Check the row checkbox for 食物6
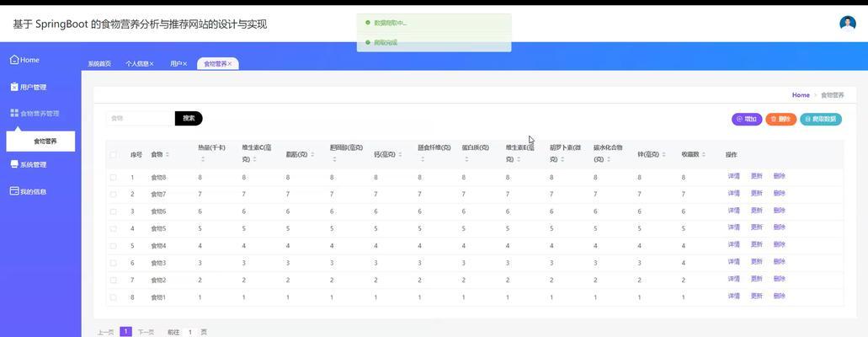Viewport: 868px width, 337px height. click(x=113, y=211)
